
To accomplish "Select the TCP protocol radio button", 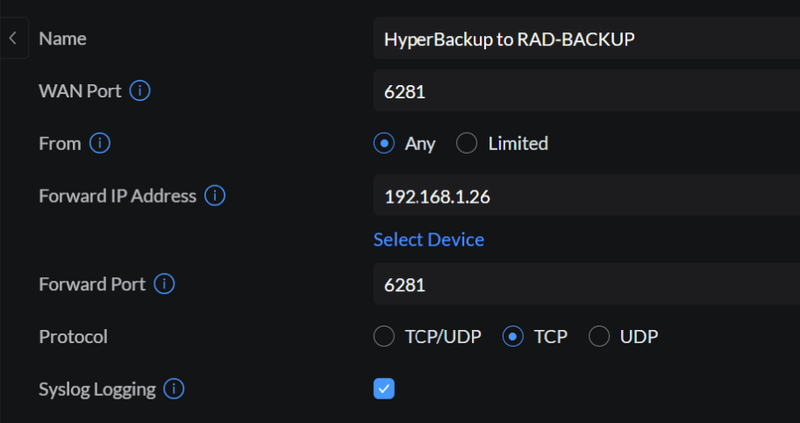I will pyautogui.click(x=513, y=337).
